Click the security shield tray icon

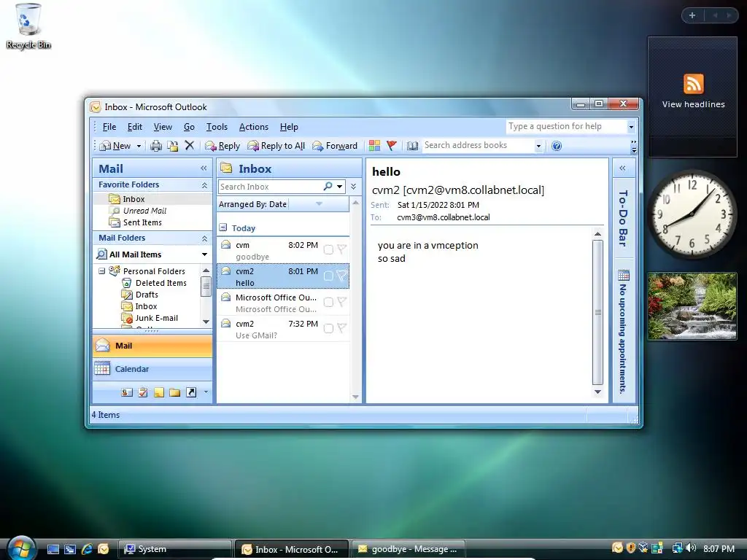coord(631,548)
